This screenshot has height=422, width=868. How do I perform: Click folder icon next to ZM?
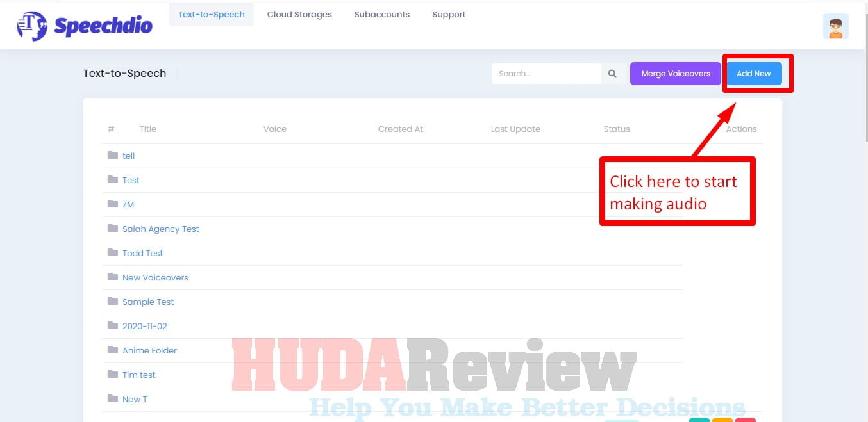point(113,204)
